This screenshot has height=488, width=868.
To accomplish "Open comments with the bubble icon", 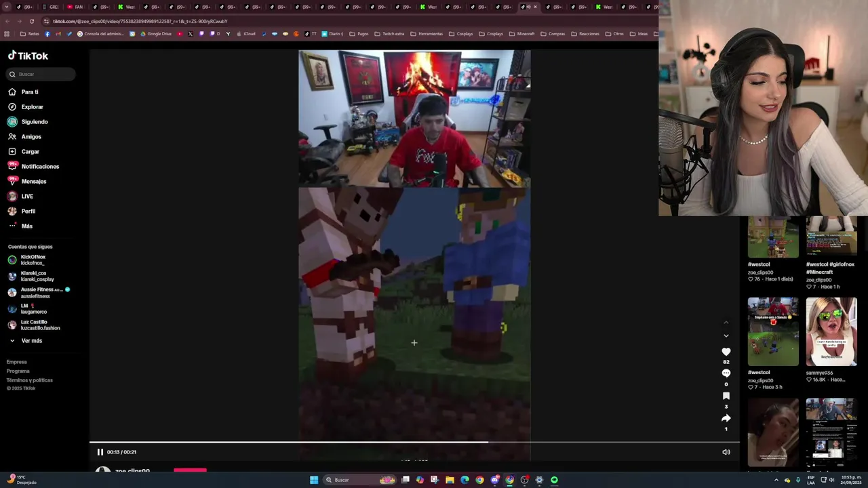I will (726, 373).
